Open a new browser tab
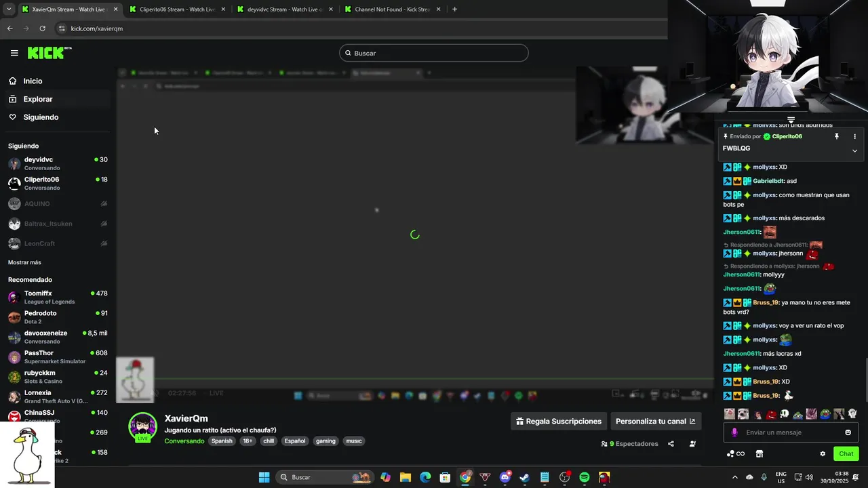Viewport: 868px width, 488px height. coord(454,9)
